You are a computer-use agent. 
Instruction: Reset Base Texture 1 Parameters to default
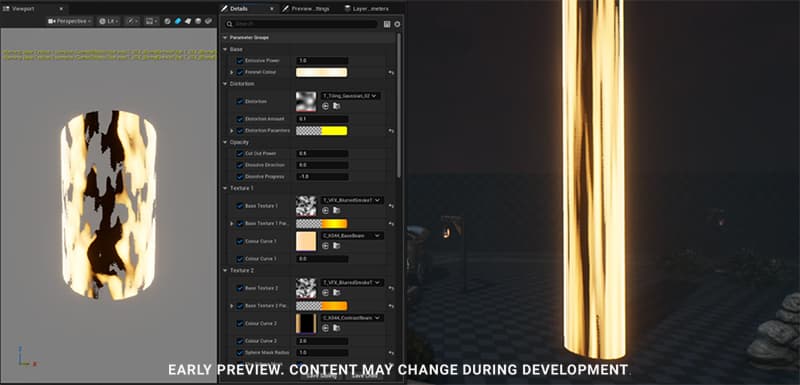coord(391,224)
